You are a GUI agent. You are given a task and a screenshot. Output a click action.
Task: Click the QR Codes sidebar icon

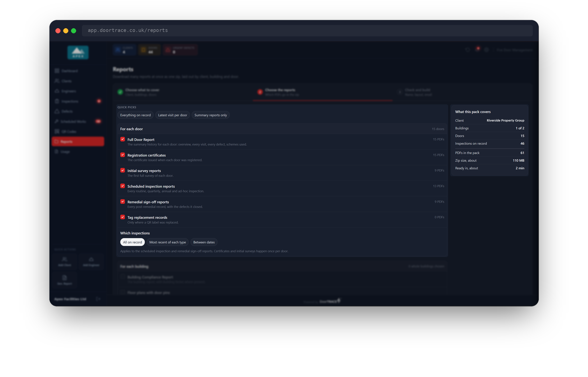pos(57,131)
